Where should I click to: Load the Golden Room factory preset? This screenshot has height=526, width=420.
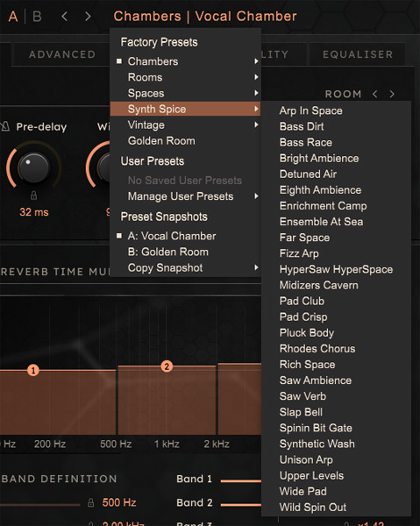(186, 141)
